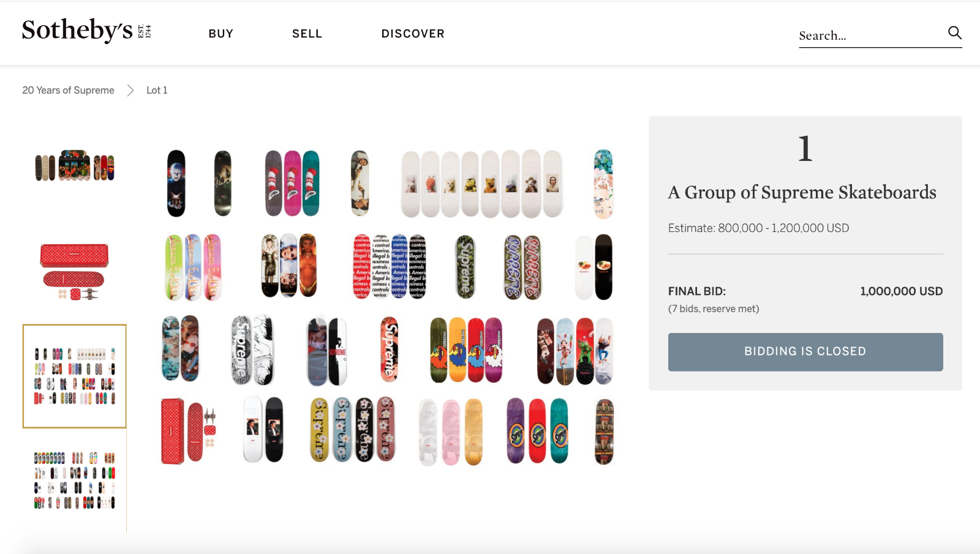Select the red Supreme trunk thumbnail
The height and width of the screenshot is (554, 980).
pyautogui.click(x=75, y=271)
